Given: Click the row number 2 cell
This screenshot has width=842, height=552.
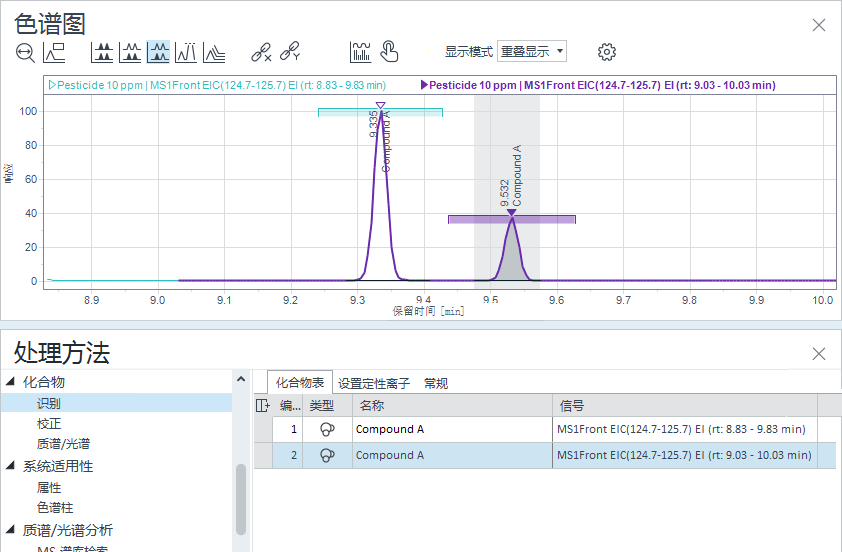Looking at the screenshot, I should 288,455.
